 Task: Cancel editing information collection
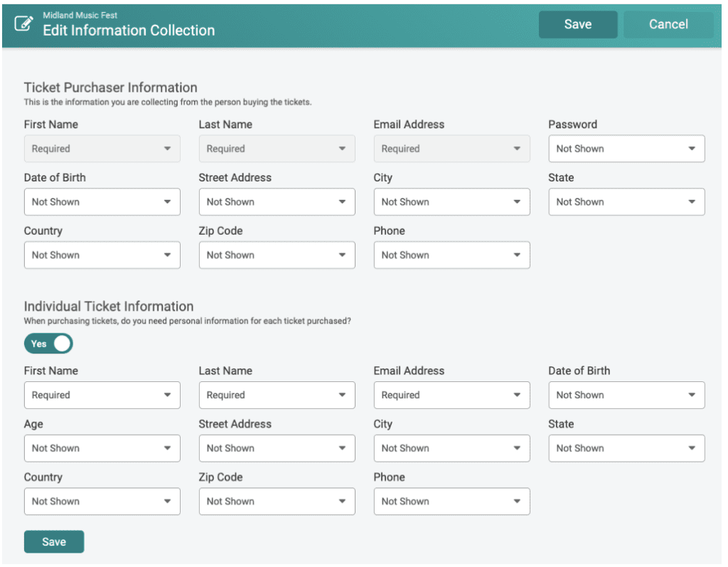pyautogui.click(x=668, y=24)
